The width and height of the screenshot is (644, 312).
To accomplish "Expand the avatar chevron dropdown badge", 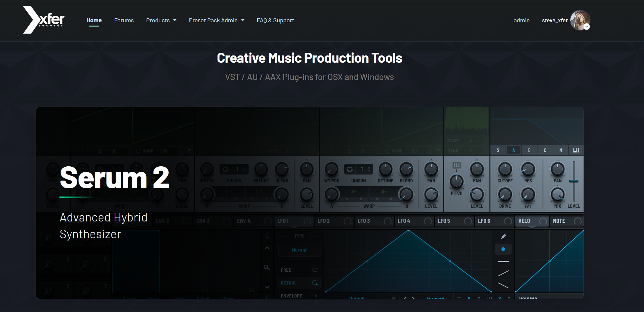I will tap(587, 27).
